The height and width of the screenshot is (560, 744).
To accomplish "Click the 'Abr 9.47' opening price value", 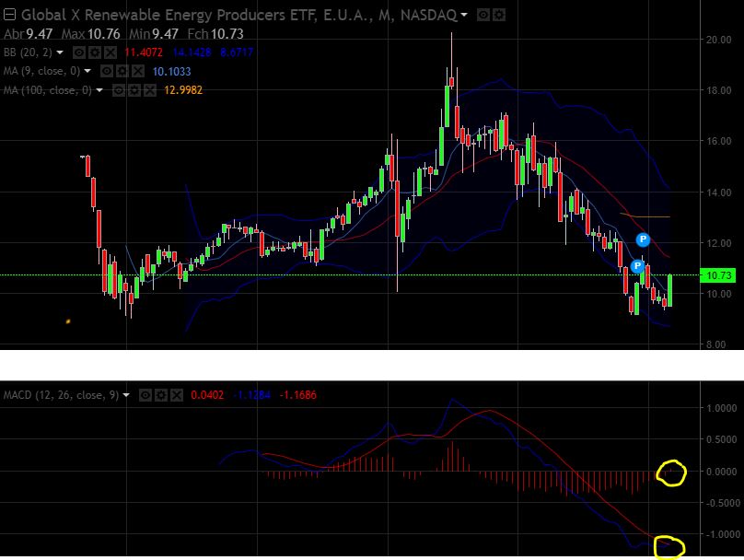I will pos(28,34).
